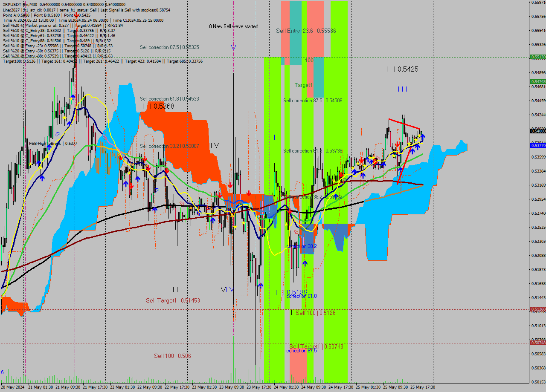Click 'Sell correction 87.5 | 0.54506' label
This screenshot has height=392, width=546.
pyautogui.click(x=313, y=101)
